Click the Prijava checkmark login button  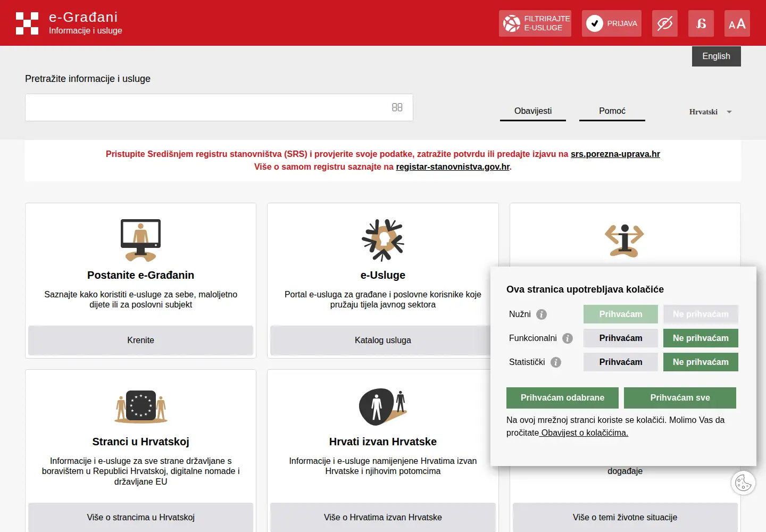(x=612, y=23)
